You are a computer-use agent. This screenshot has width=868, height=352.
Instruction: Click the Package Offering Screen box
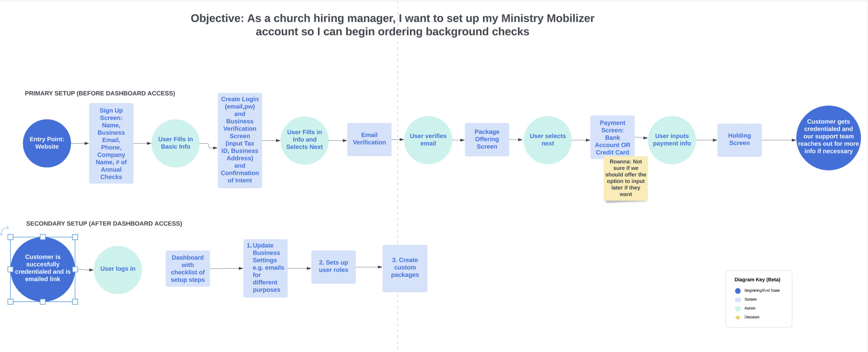[487, 139]
